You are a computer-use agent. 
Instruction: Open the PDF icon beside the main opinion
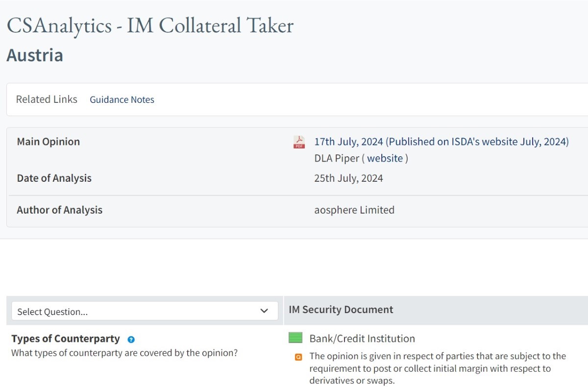pos(299,142)
